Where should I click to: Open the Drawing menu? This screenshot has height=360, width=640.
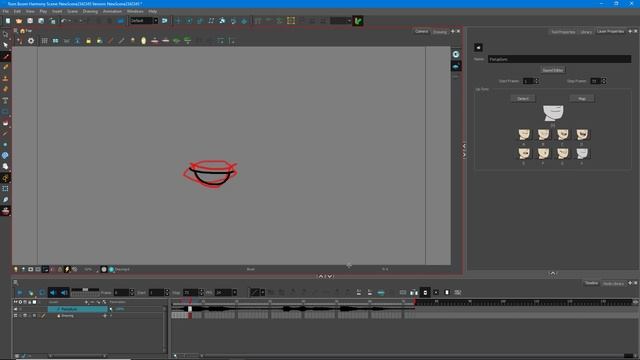point(90,11)
